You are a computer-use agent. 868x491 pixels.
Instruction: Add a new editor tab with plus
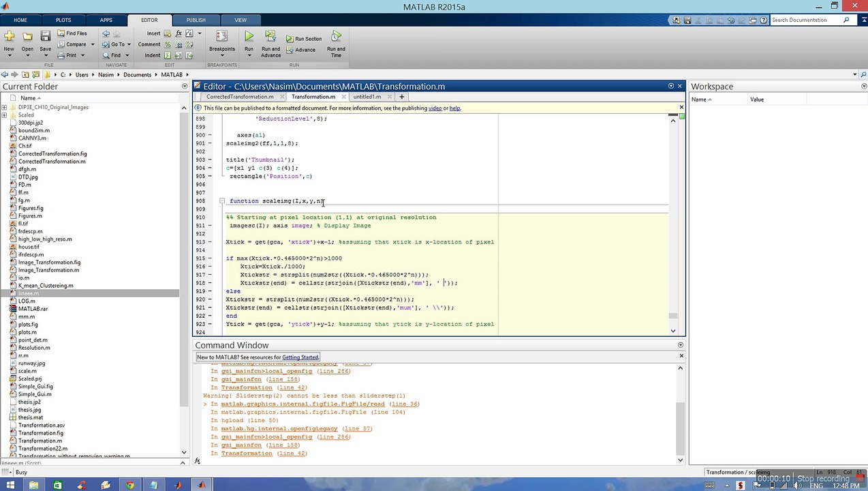(x=401, y=97)
